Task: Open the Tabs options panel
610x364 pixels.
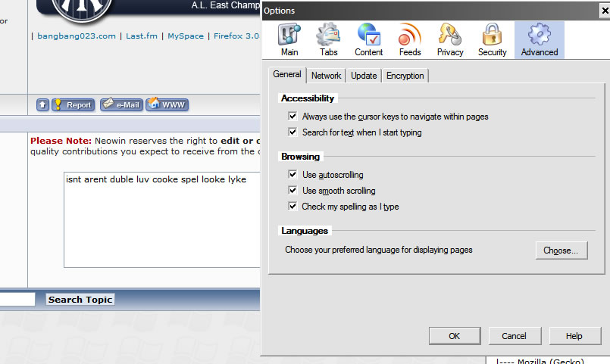Action: 328,40
